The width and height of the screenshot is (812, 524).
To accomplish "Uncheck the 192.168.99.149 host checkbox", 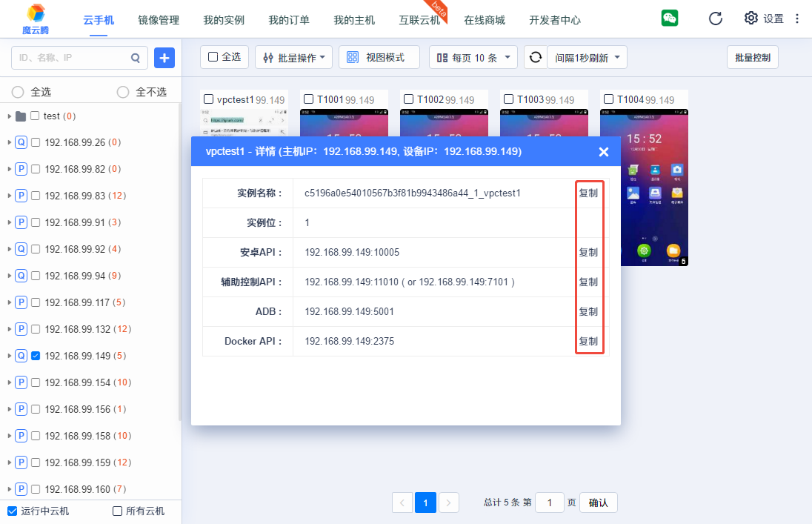I will tap(35, 356).
